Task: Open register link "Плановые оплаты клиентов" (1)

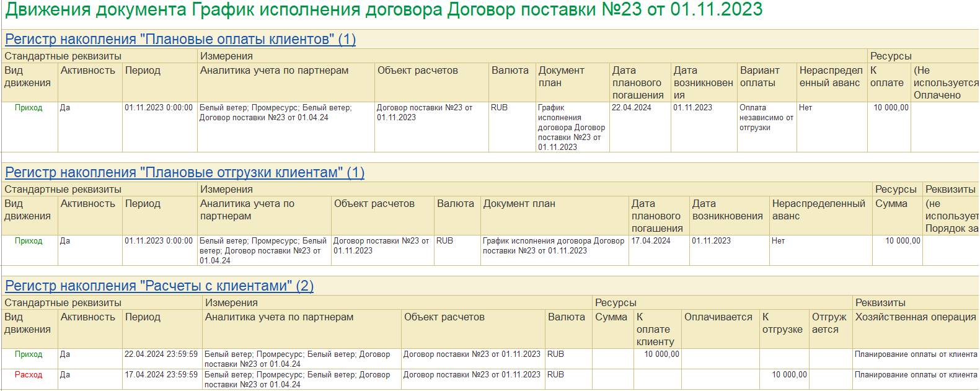Action: point(180,40)
